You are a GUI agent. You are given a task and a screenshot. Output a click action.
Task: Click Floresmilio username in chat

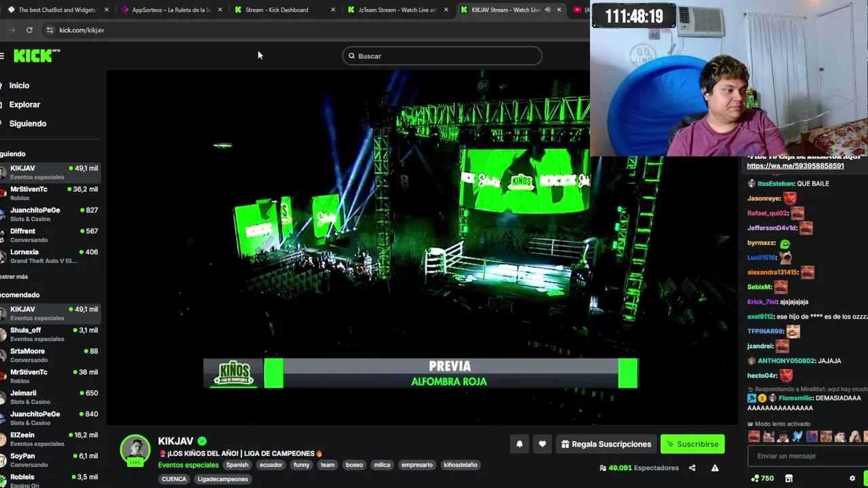pos(795,399)
